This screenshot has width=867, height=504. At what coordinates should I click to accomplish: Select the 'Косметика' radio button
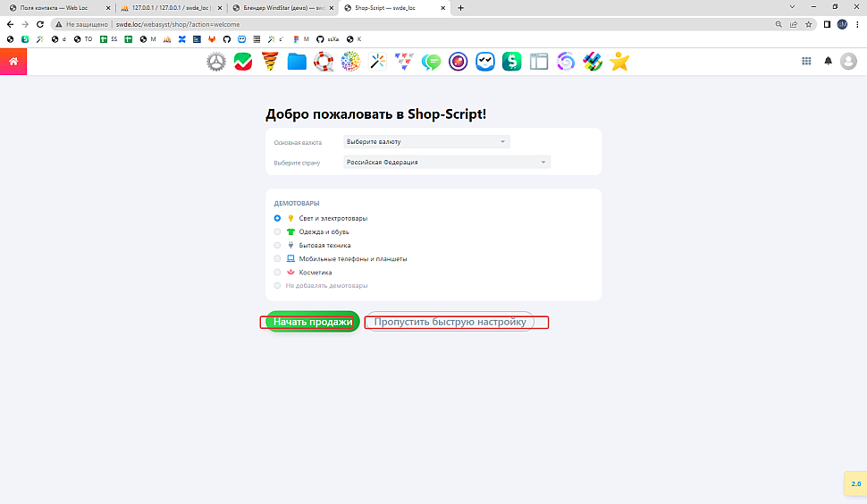tap(278, 273)
